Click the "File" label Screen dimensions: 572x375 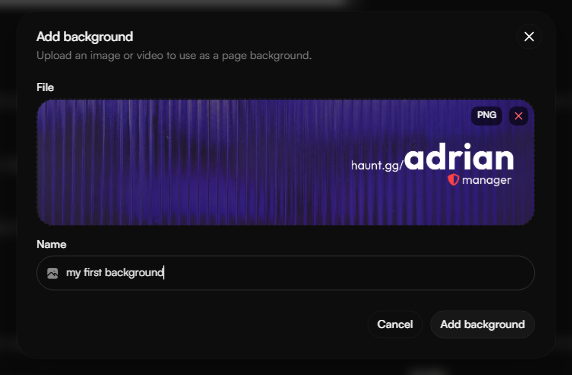pos(45,88)
